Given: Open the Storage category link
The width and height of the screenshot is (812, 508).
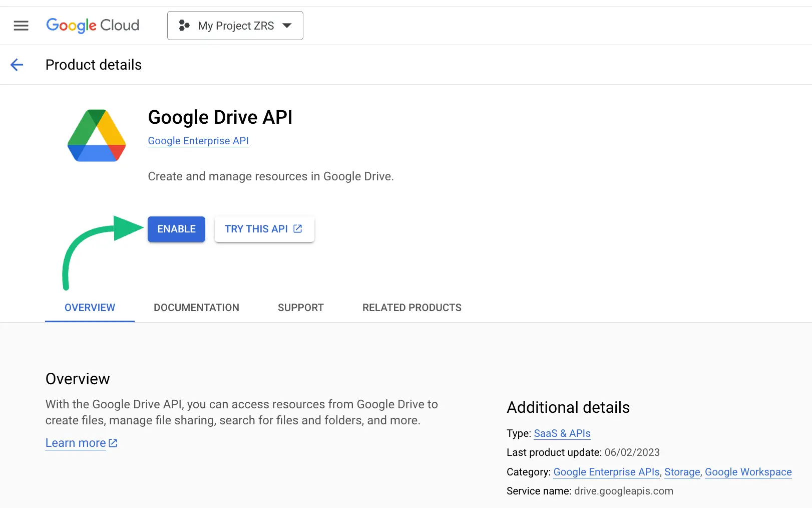Looking at the screenshot, I should click(682, 472).
